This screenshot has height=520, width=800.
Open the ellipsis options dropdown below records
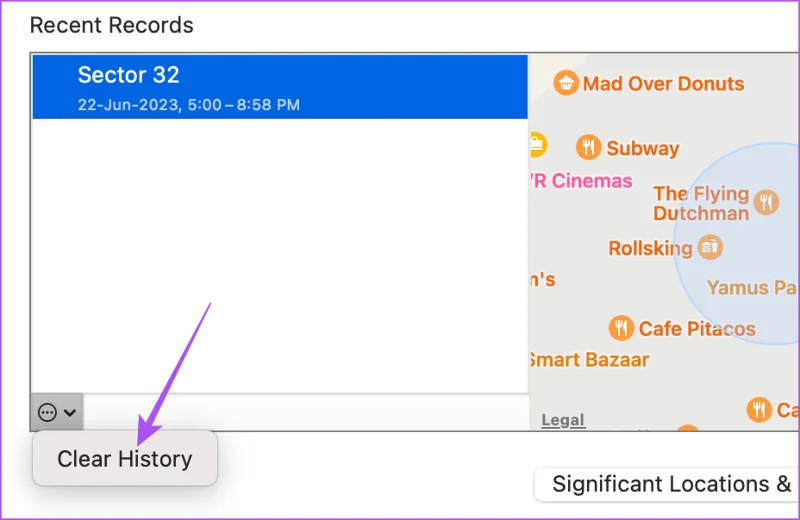pos(57,411)
